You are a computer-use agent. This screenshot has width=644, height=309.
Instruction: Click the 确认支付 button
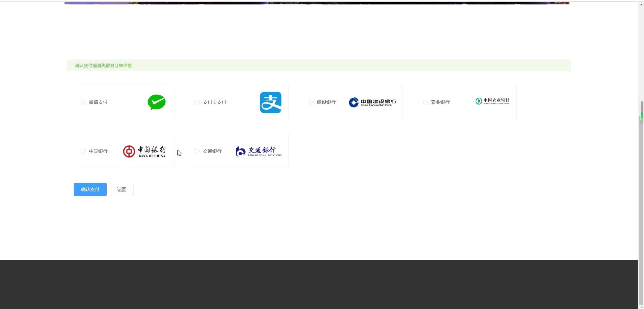click(x=90, y=189)
